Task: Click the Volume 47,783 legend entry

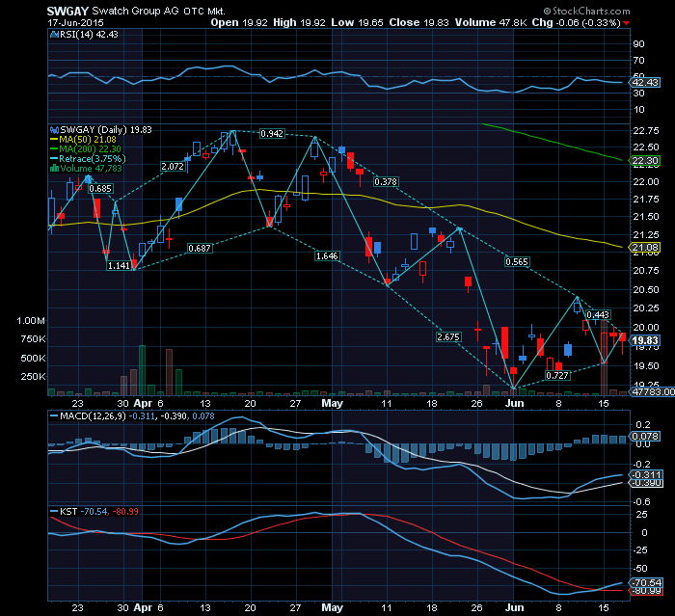Action: pyautogui.click(x=91, y=169)
